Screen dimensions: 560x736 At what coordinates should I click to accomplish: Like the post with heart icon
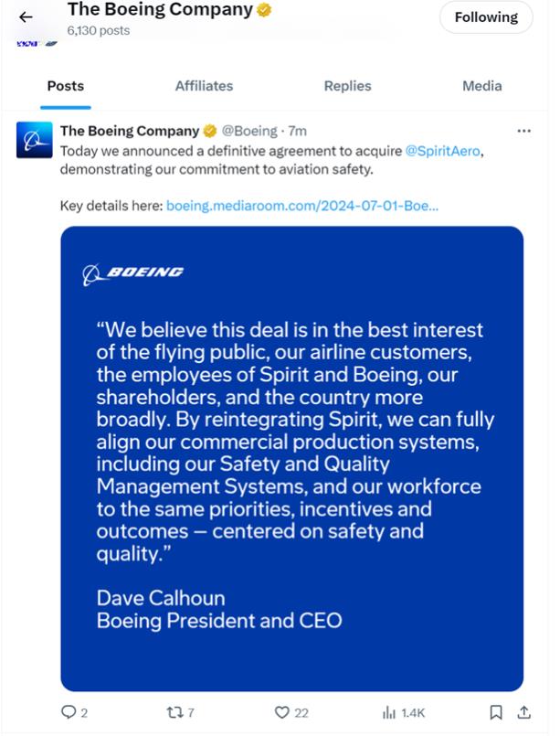click(282, 712)
